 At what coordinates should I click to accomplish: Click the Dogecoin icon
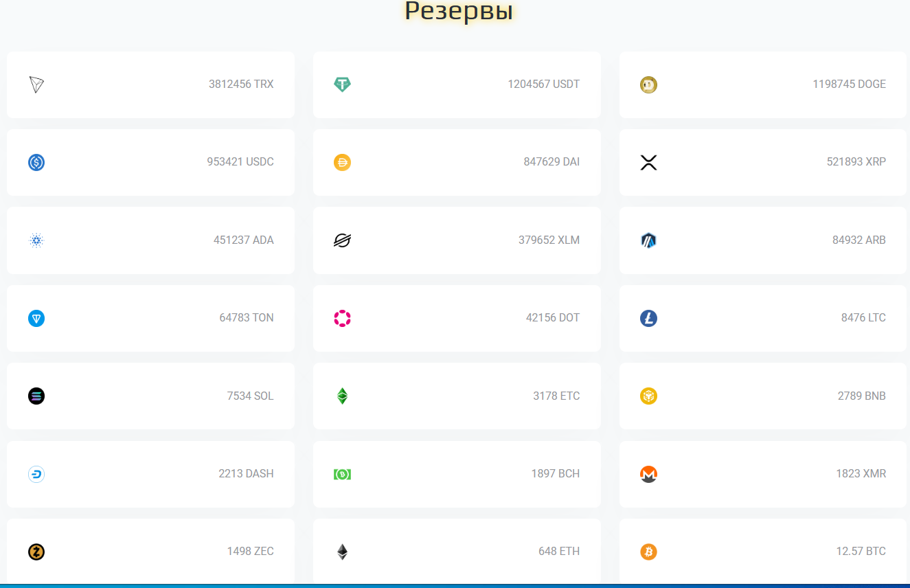[648, 84]
